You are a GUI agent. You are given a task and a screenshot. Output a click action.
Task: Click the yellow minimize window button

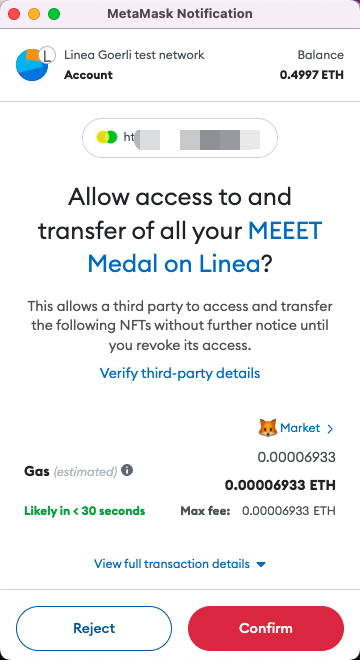[x=34, y=14]
